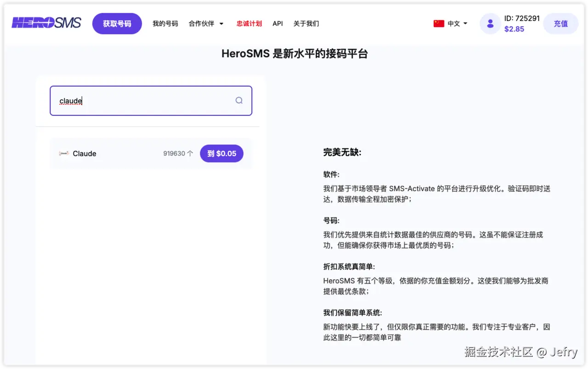Click the Claude service logo icon
588x369 pixels.
64,153
